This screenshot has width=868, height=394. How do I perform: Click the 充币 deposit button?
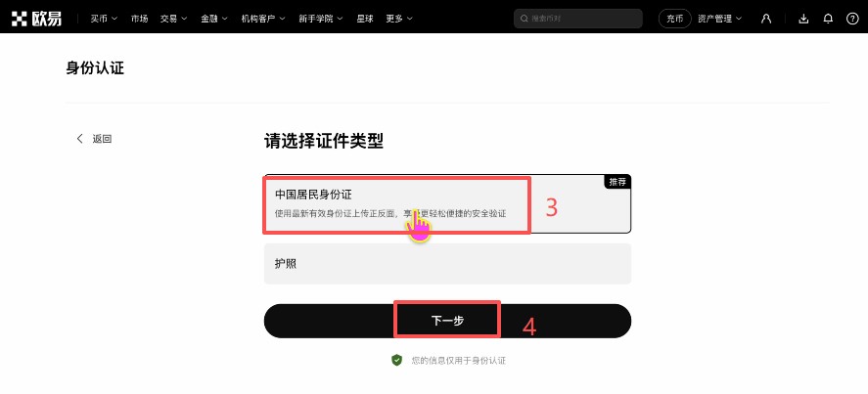pos(675,19)
